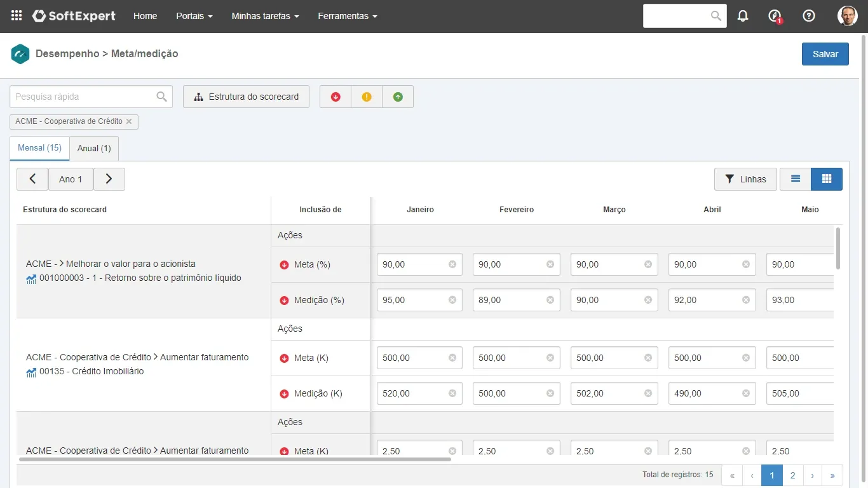Open the app launcher grid icon
The image size is (868, 488).
tap(17, 16)
